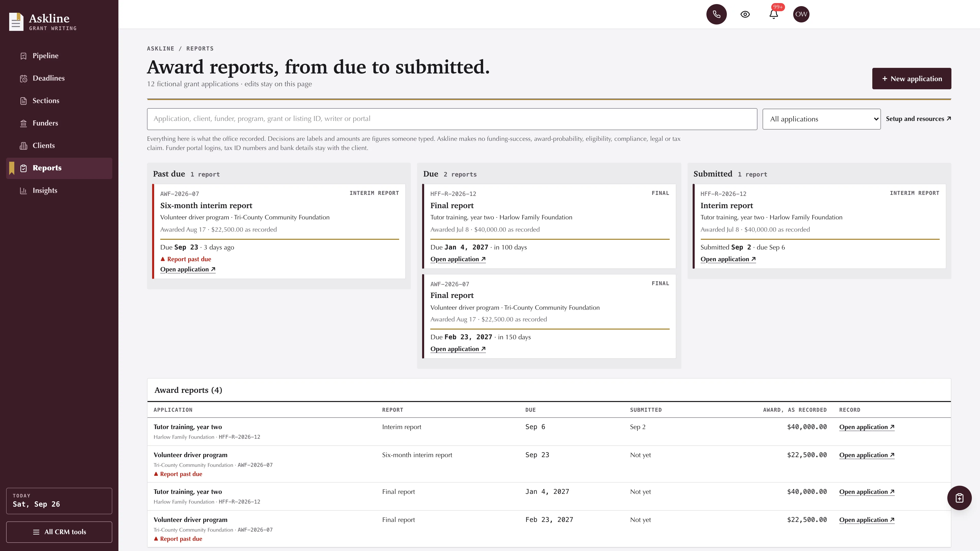The height and width of the screenshot is (551, 980).
Task: Click the APPLICATION column header
Action: 173,410
